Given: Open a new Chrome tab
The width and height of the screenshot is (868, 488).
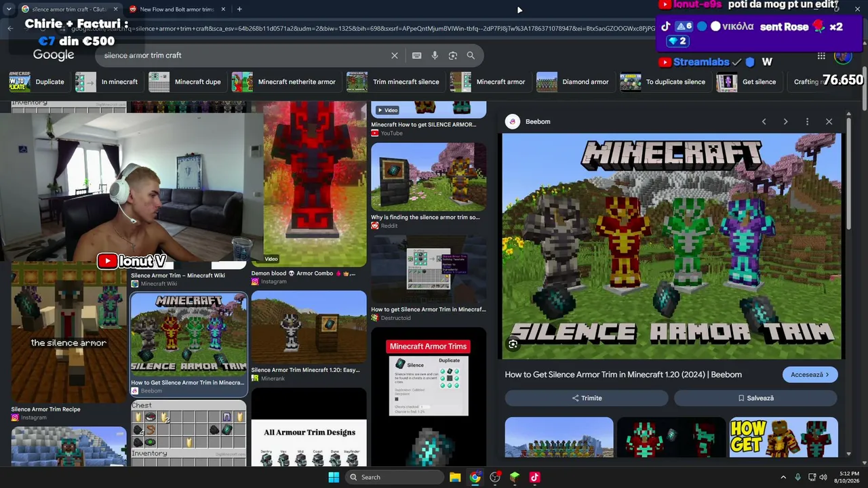Looking at the screenshot, I should coord(239,9).
